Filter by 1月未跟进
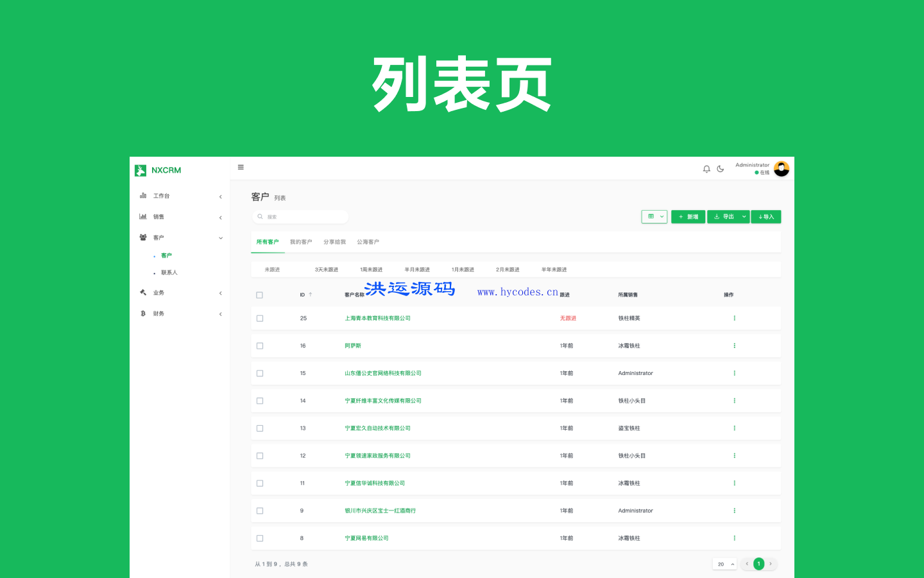The image size is (924, 578). [x=463, y=270]
